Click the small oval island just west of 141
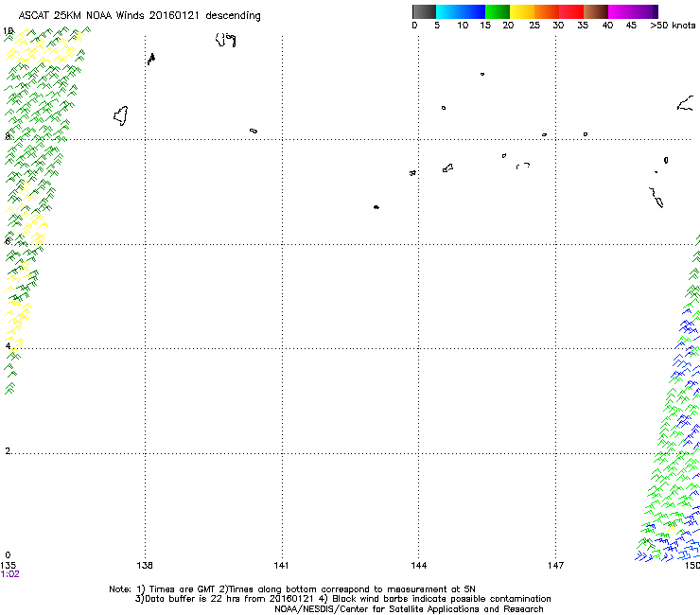Image resolution: width=700 pixels, height=615 pixels. click(254, 131)
